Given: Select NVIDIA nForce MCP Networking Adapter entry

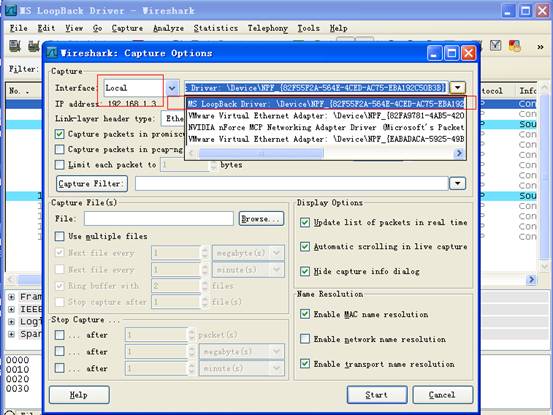Looking at the screenshot, I should (326, 127).
